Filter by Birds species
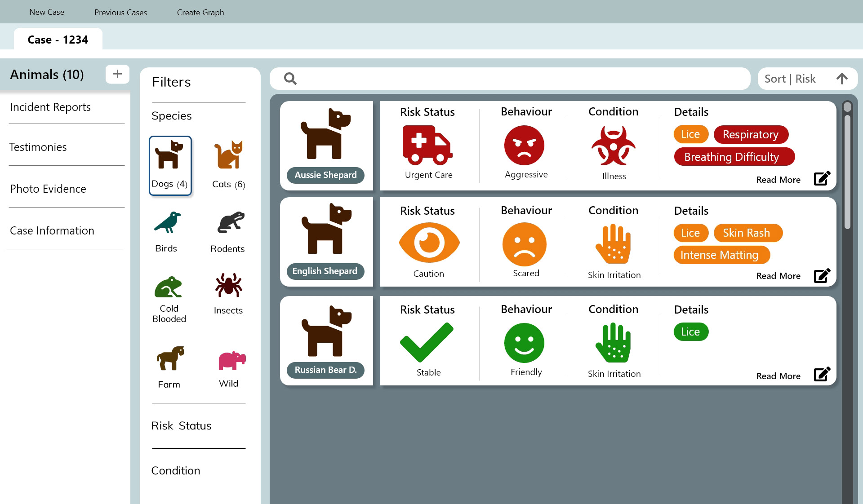Screen dimensions: 863x504 click(x=167, y=232)
